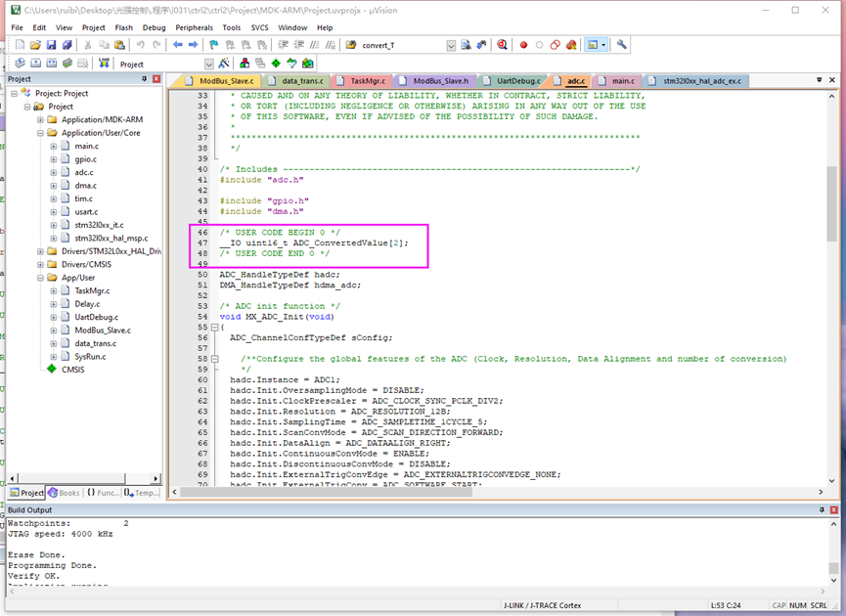Open Configuration with the wrench icon
The width and height of the screenshot is (846, 616).
[x=622, y=45]
